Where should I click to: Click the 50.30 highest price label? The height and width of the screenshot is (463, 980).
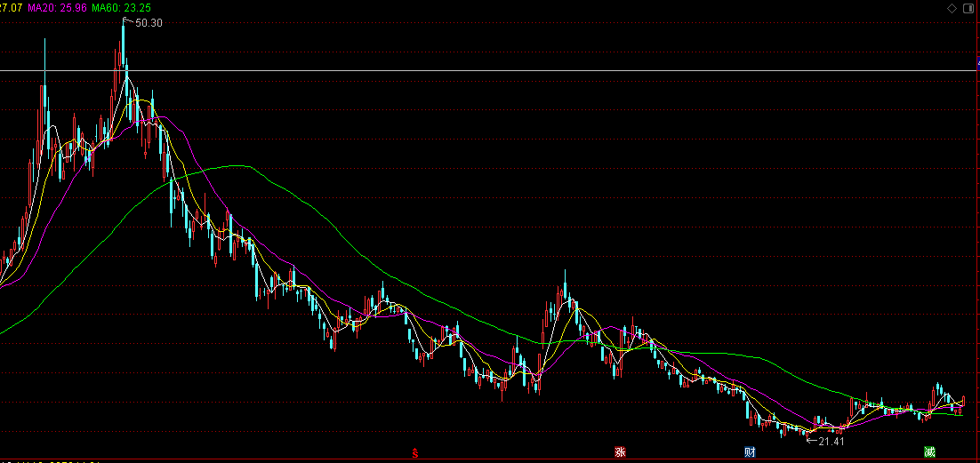(149, 23)
